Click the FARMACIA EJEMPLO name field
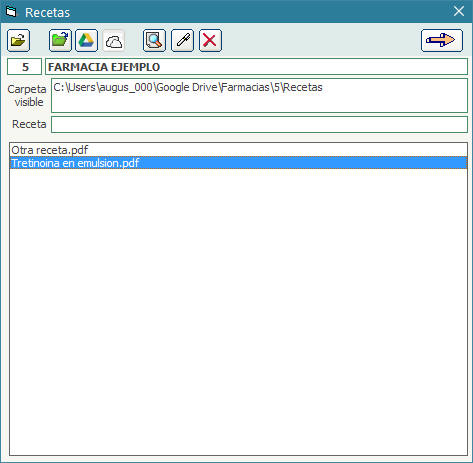Screen dimensions: 473x463 (256, 67)
